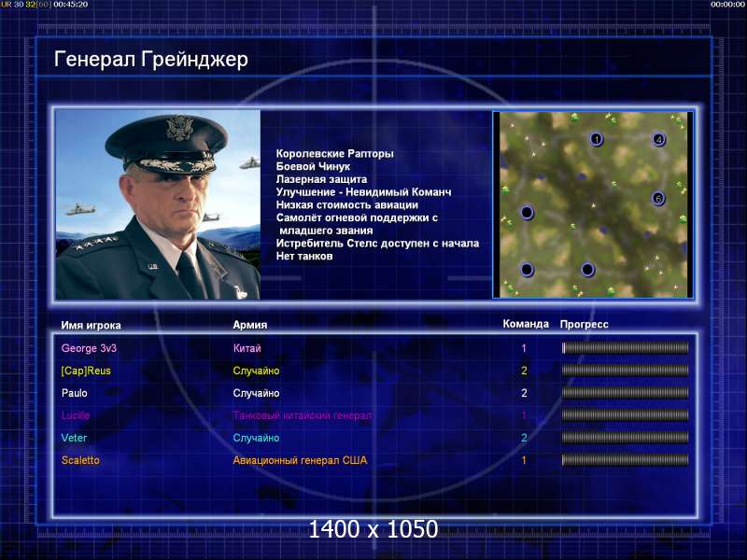Click the progress bar in the [Cap]Reus row
Image resolution: width=747 pixels, height=560 pixels.
[625, 371]
